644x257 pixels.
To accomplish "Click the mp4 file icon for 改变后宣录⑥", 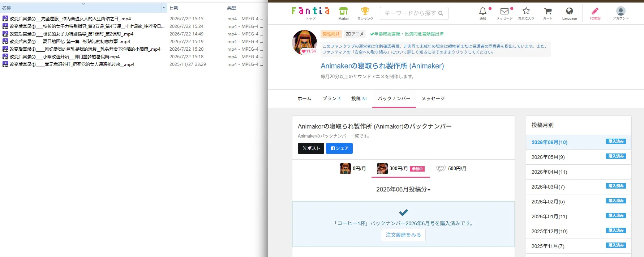I will coord(5,26).
